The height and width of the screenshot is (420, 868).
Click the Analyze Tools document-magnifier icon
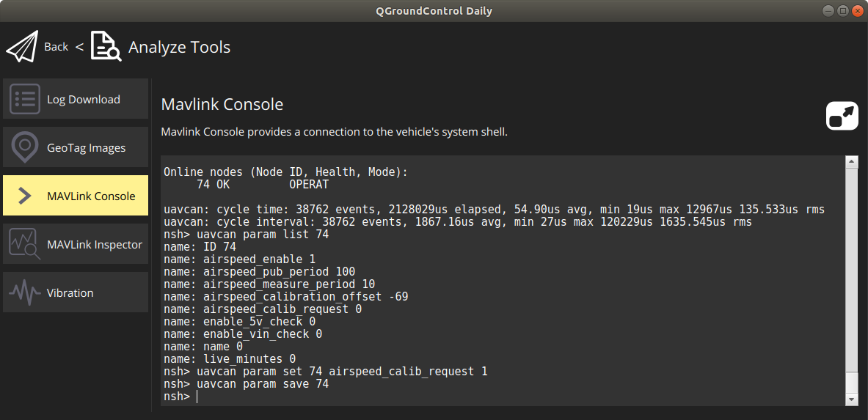106,46
